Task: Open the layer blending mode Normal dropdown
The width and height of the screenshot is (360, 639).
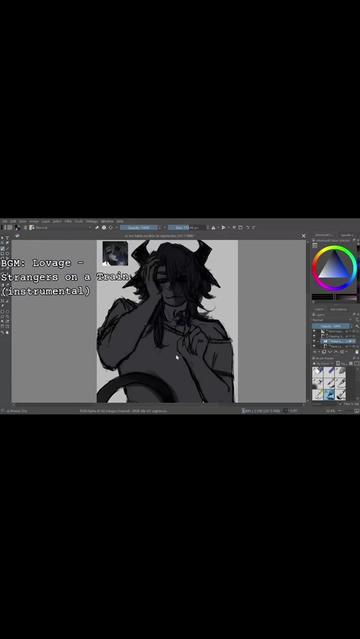Action: 332,320
